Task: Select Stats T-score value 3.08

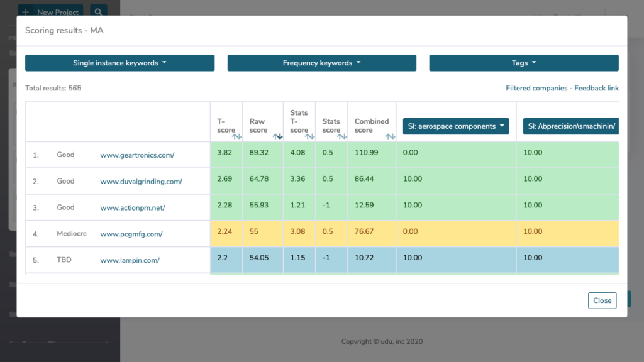Action: [x=297, y=231]
